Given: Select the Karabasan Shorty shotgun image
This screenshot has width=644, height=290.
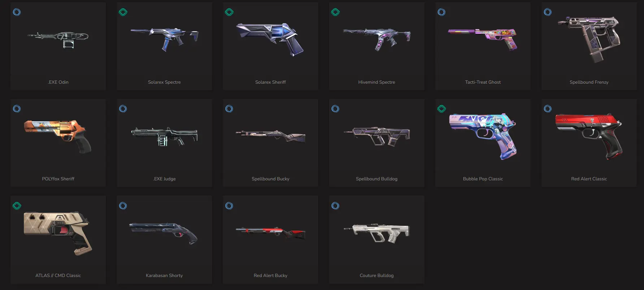Looking at the screenshot, I should 164,233.
